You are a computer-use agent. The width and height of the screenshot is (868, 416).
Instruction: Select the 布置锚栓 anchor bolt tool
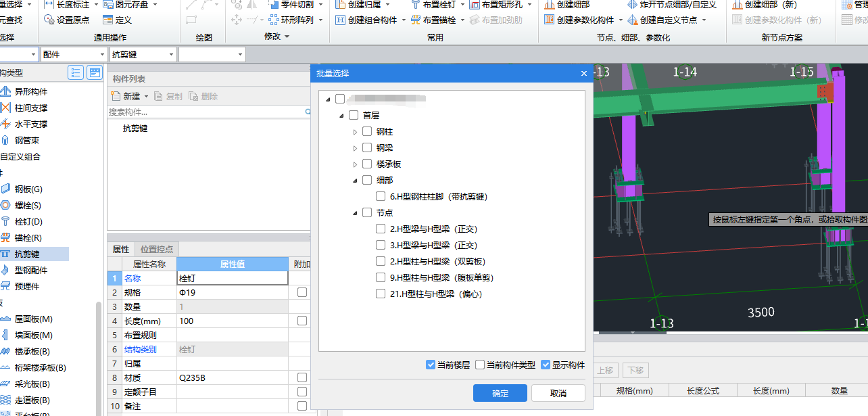[433, 20]
